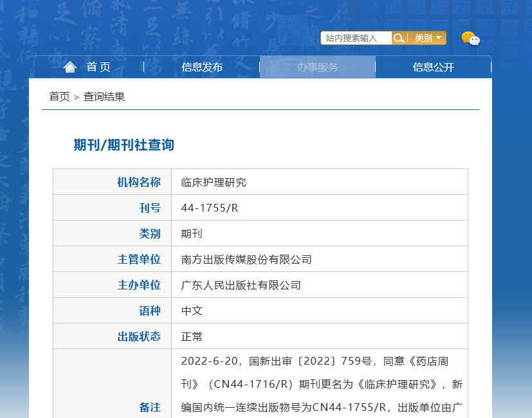Click the 期刊/期刊社查询 heading
Image resolution: width=532 pixels, height=418 pixels.
pyautogui.click(x=124, y=145)
